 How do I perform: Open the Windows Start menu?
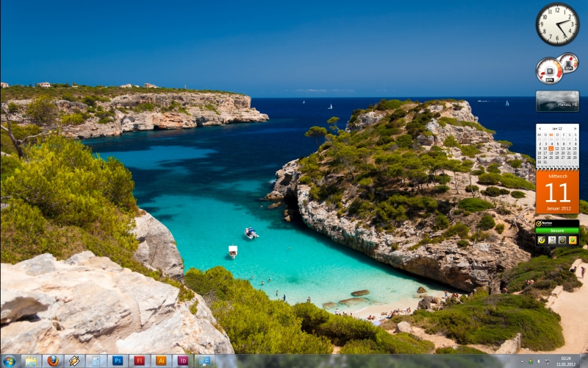coord(9,361)
